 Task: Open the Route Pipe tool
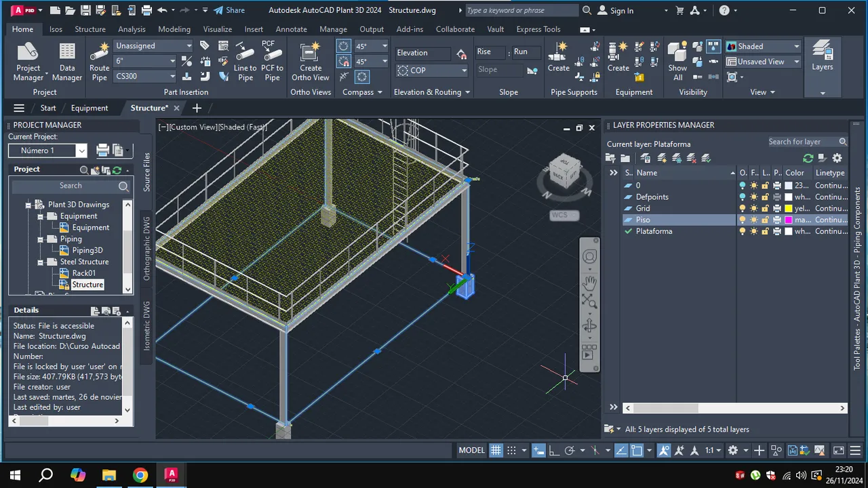tap(99, 62)
